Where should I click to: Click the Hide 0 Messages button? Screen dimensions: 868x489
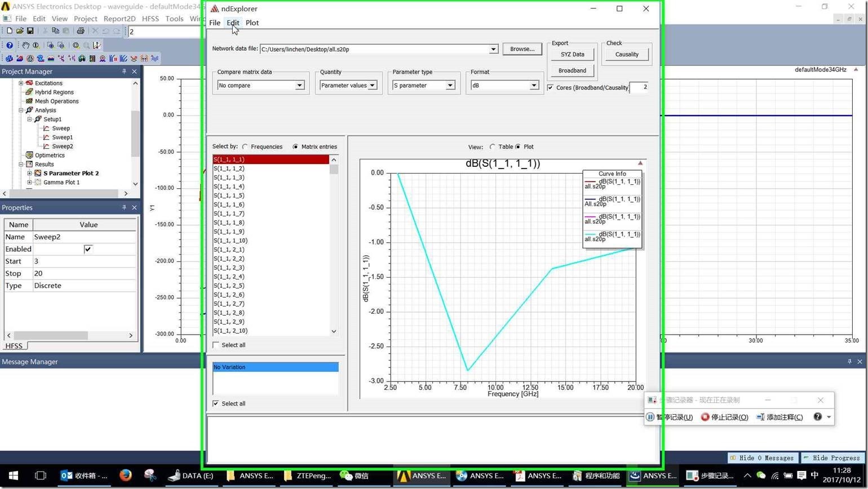764,457
